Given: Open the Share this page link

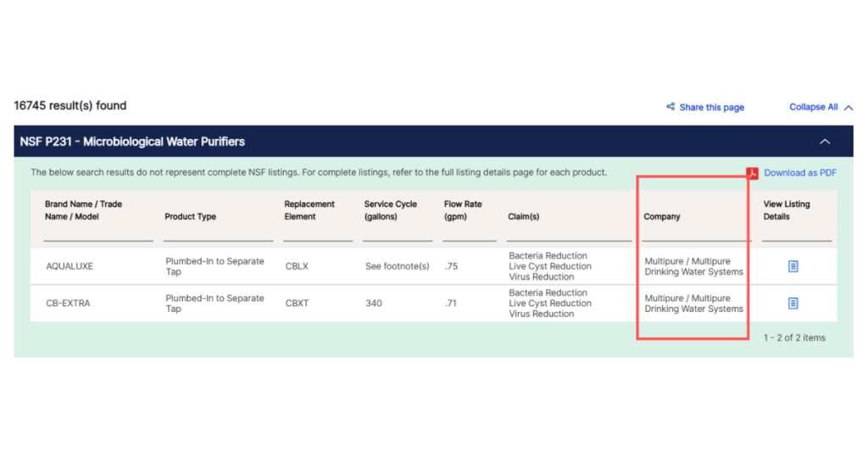Looking at the screenshot, I should (x=711, y=108).
